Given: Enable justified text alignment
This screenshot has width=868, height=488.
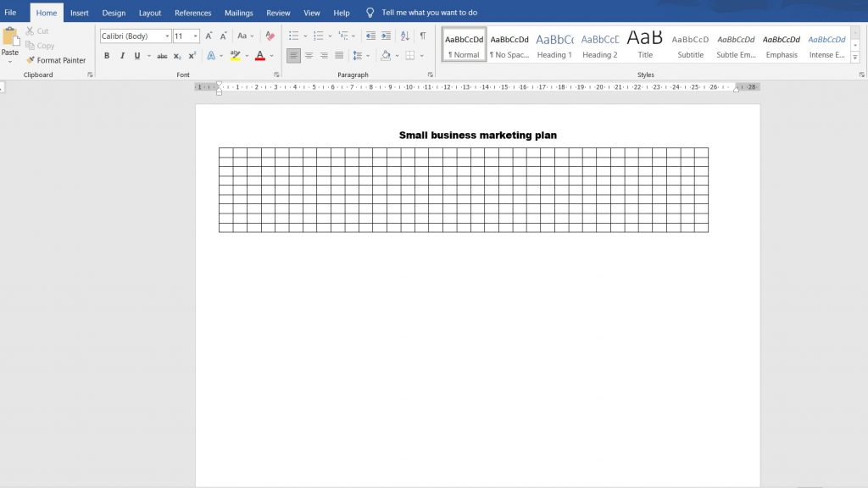Looking at the screenshot, I should click(x=338, y=55).
